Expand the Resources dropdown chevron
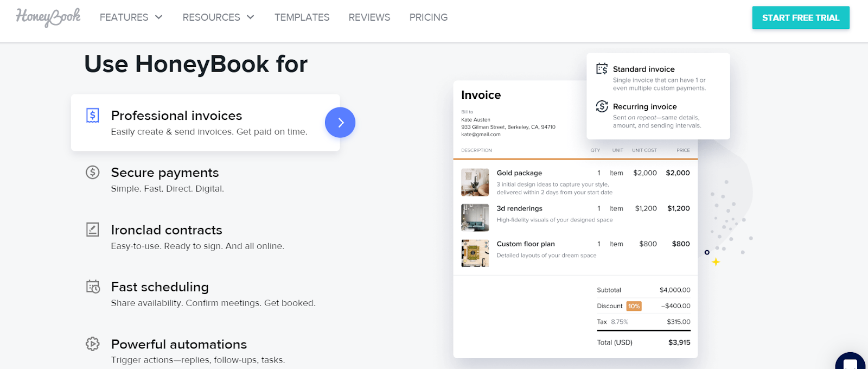This screenshot has height=369, width=868. pyautogui.click(x=250, y=17)
